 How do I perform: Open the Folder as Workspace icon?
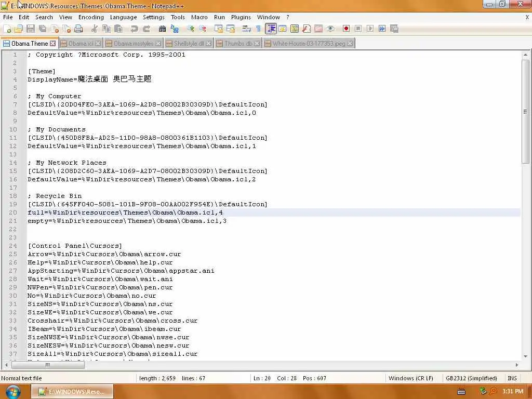pos(318,29)
